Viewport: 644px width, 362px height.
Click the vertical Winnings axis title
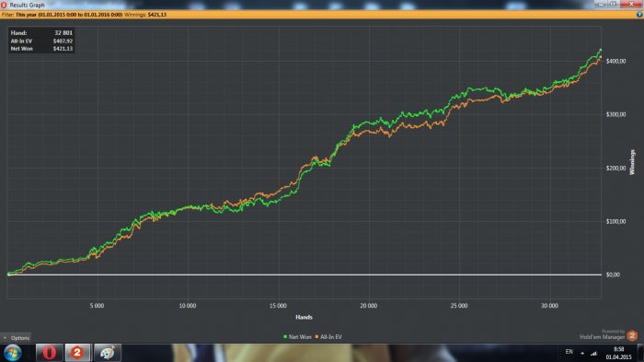[x=632, y=162]
